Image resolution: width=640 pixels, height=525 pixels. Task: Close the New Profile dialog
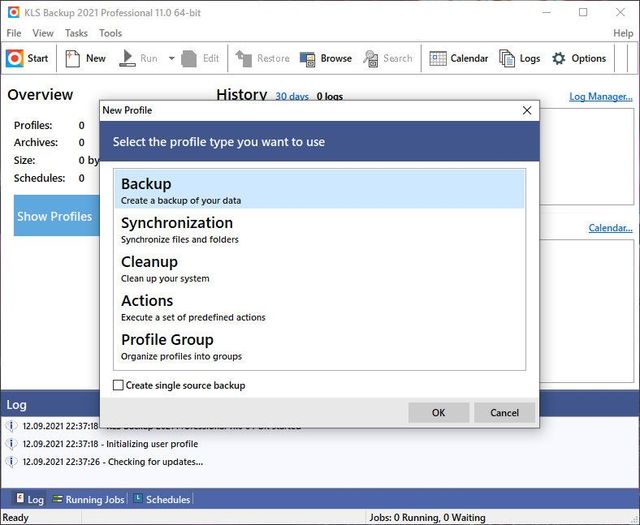point(527,110)
